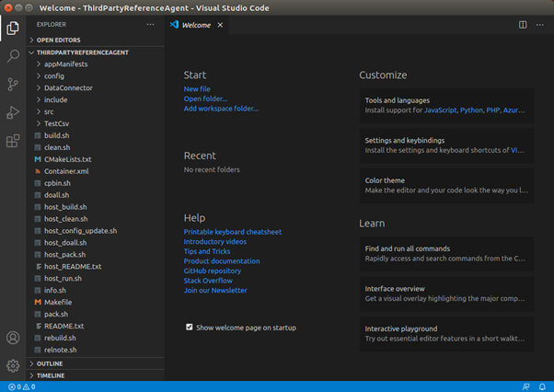Expand the config folder

click(96, 76)
